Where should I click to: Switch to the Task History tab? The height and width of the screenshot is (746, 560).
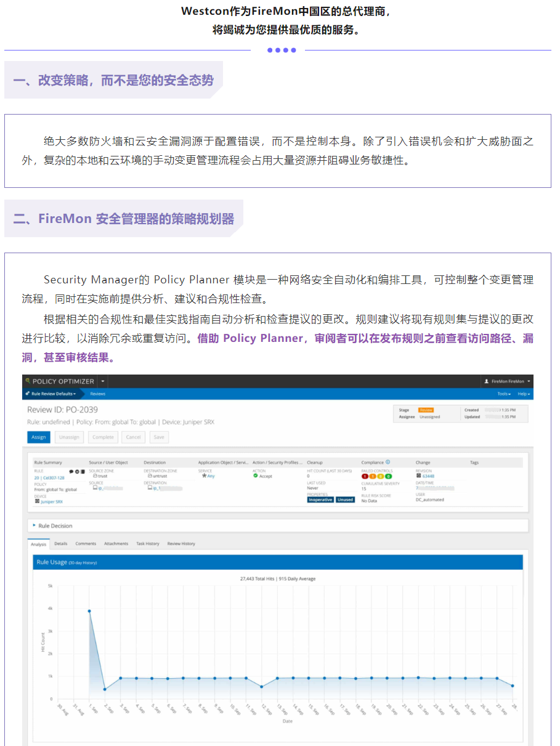click(148, 543)
